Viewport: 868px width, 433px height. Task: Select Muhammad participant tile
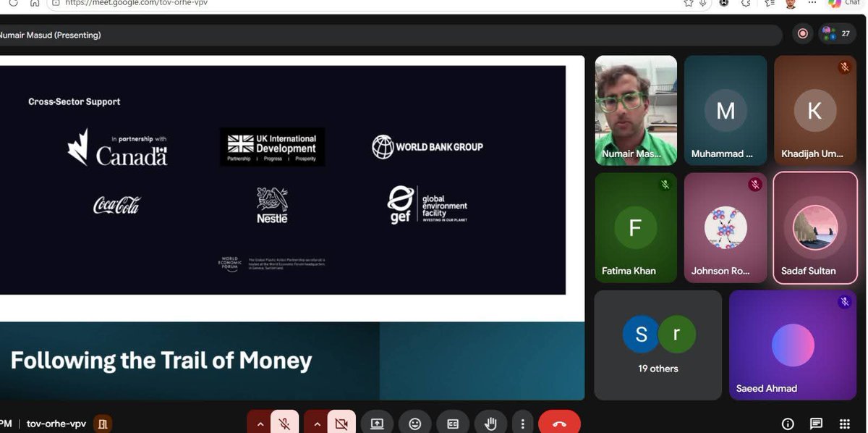pyautogui.click(x=726, y=110)
